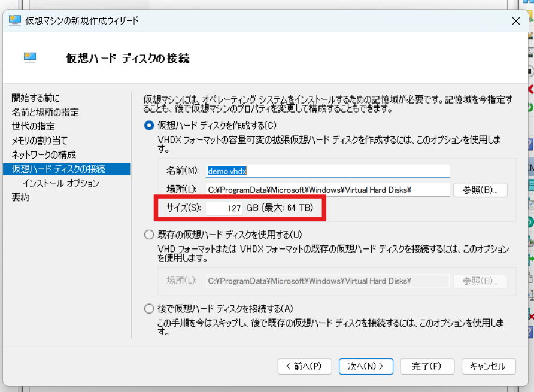Image resolution: width=534 pixels, height=392 pixels.
Task: Click the wizard title bar icon
Action: coord(14,20)
